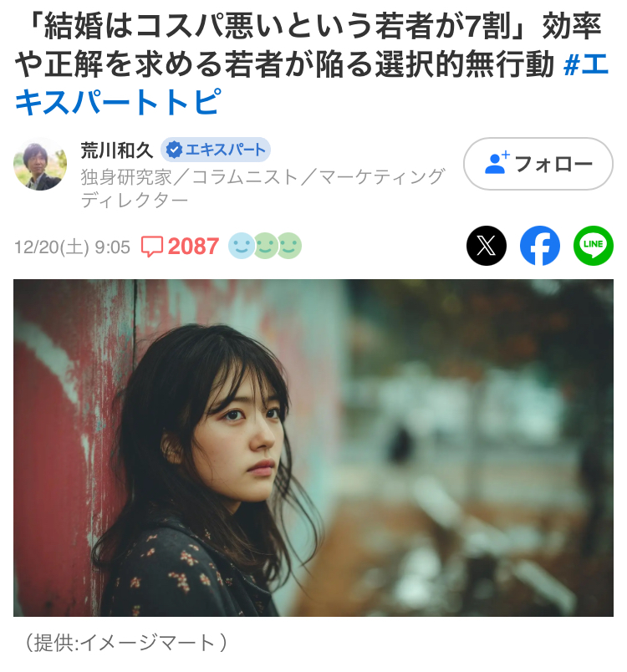627x672 pixels.
Task: Open the main article photo of woman
Action: pos(313,448)
